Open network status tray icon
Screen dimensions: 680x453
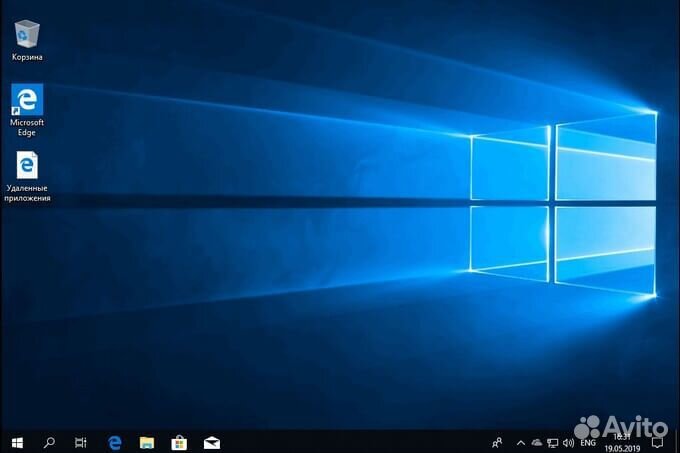(x=552, y=443)
